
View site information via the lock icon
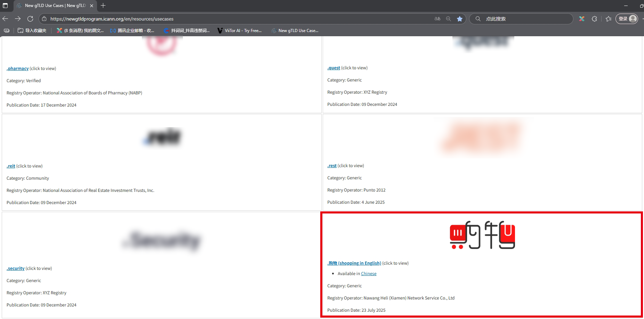(44, 19)
